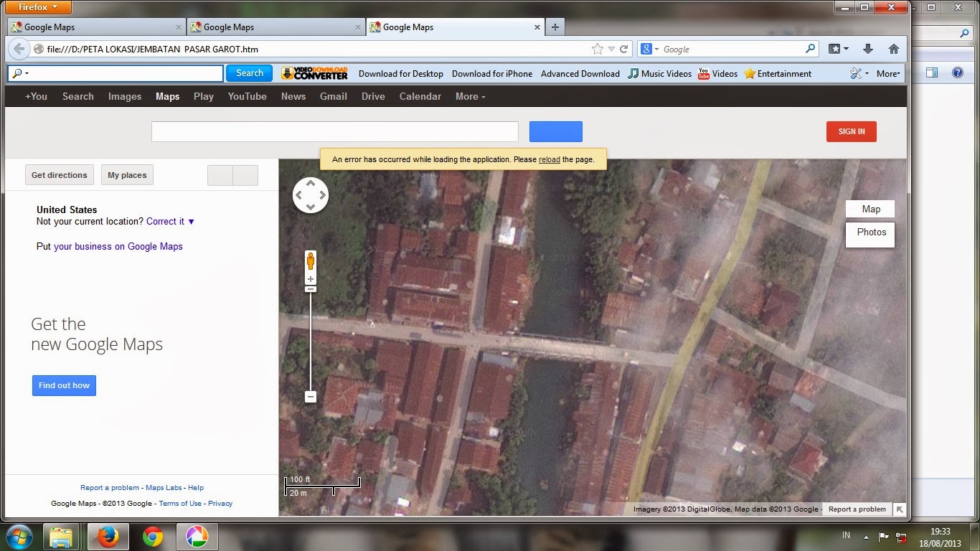Go to the Firefox home page icon

(x=893, y=49)
